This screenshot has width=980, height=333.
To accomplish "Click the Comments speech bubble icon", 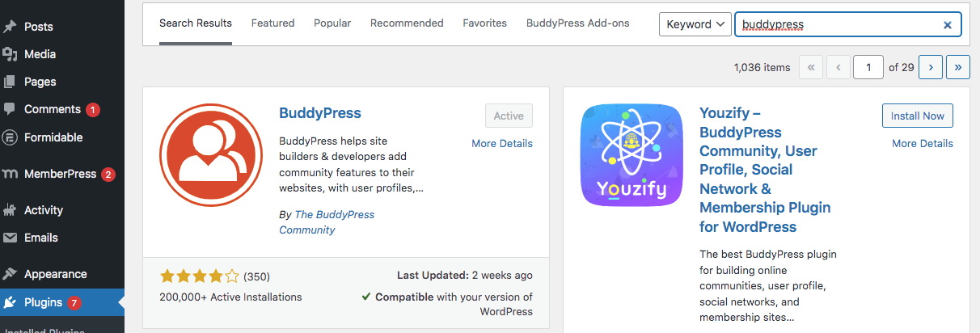I will (x=10, y=109).
